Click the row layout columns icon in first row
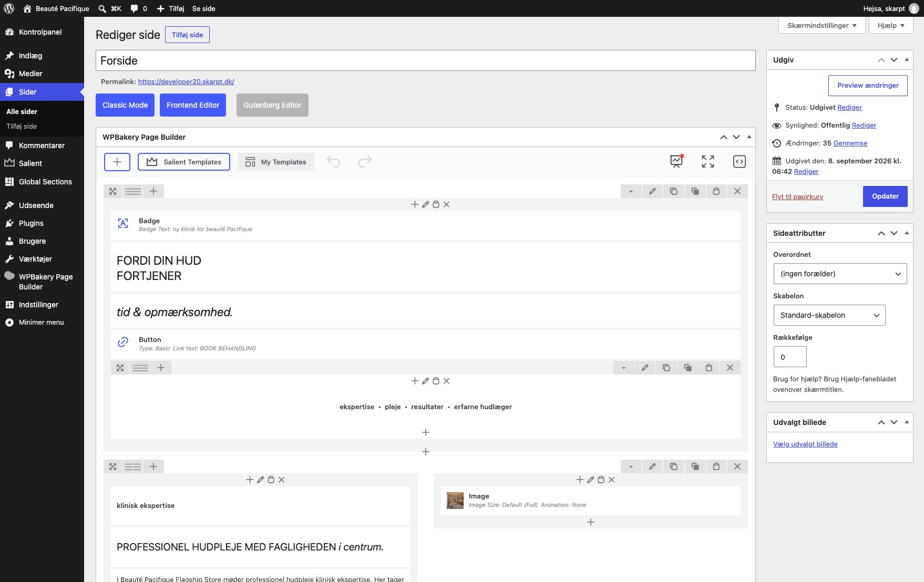 (x=133, y=191)
